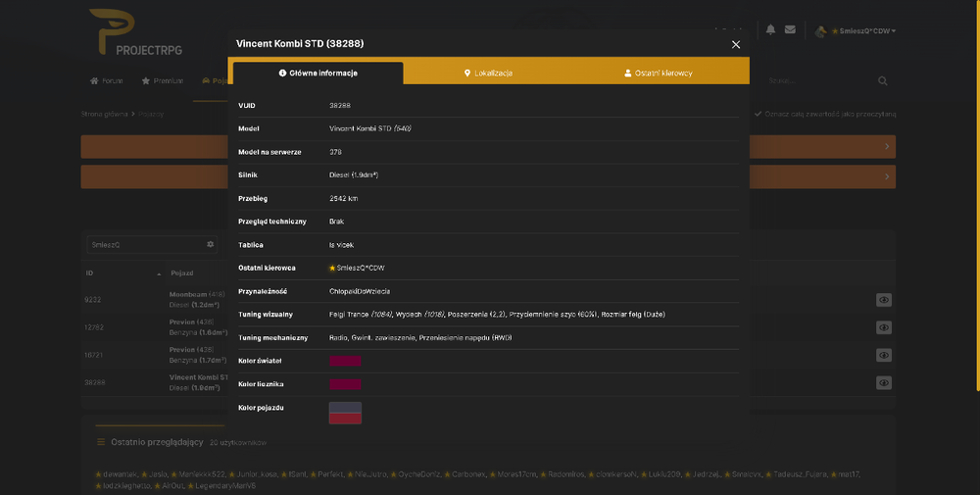Click the Pojazd column header

tap(182, 273)
